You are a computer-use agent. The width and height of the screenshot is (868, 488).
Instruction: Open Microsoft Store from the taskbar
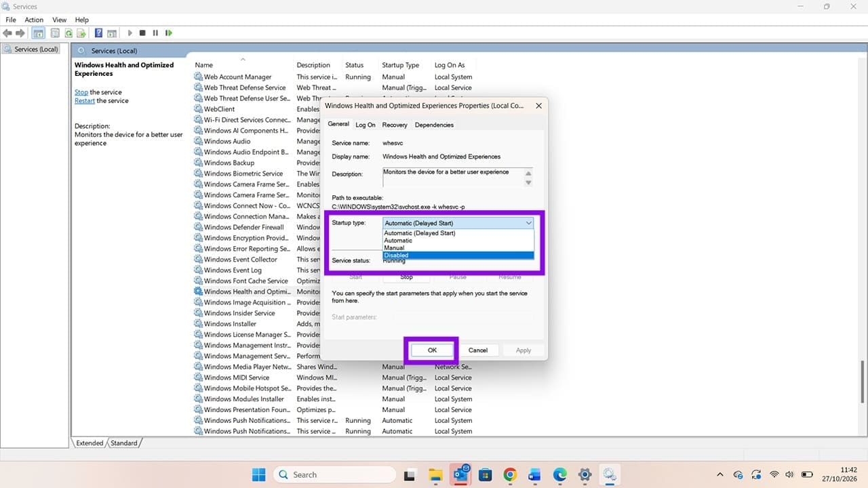point(485,474)
